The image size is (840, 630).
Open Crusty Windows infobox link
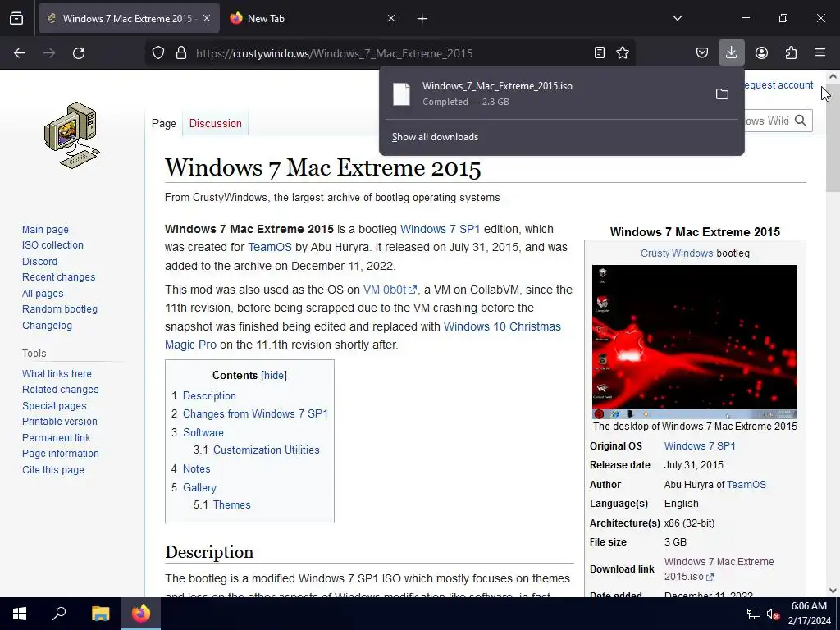tap(677, 253)
